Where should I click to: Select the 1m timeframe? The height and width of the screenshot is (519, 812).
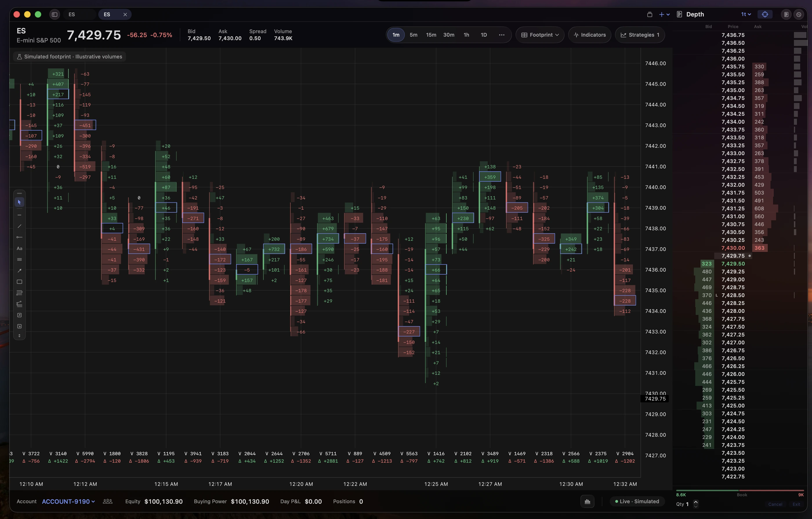pos(396,35)
